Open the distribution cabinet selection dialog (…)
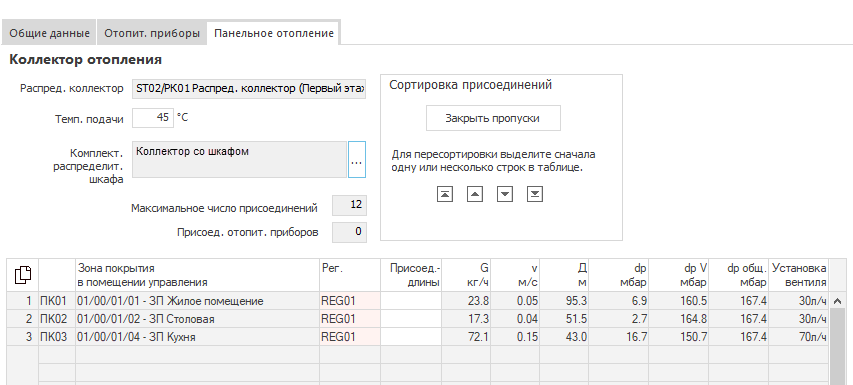Screen dimensions: 853x385 tap(357, 159)
